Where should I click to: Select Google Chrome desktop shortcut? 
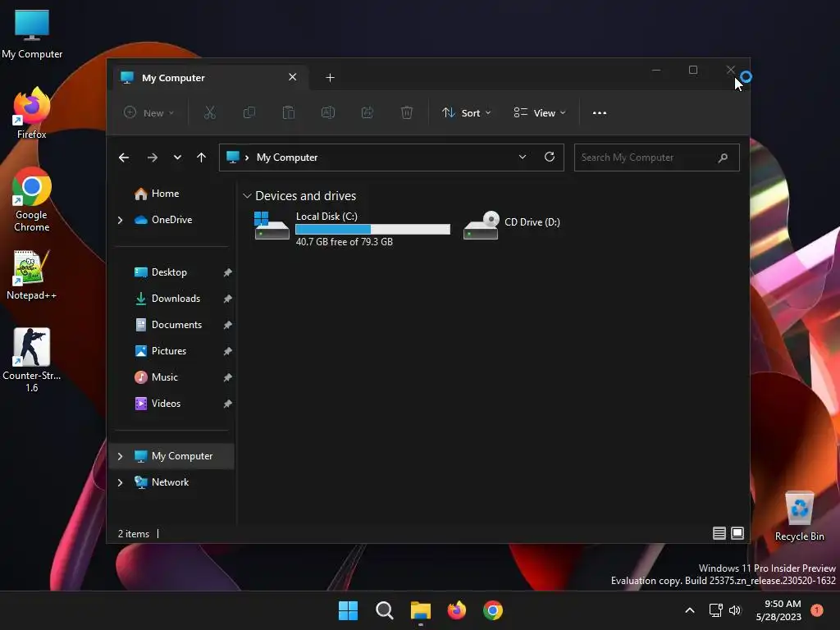32,200
